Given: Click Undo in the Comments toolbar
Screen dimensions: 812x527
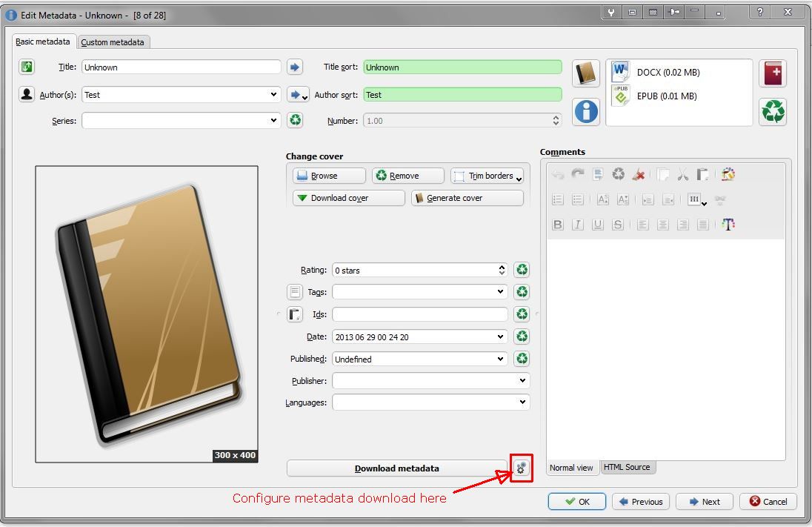Looking at the screenshot, I should pyautogui.click(x=558, y=175).
